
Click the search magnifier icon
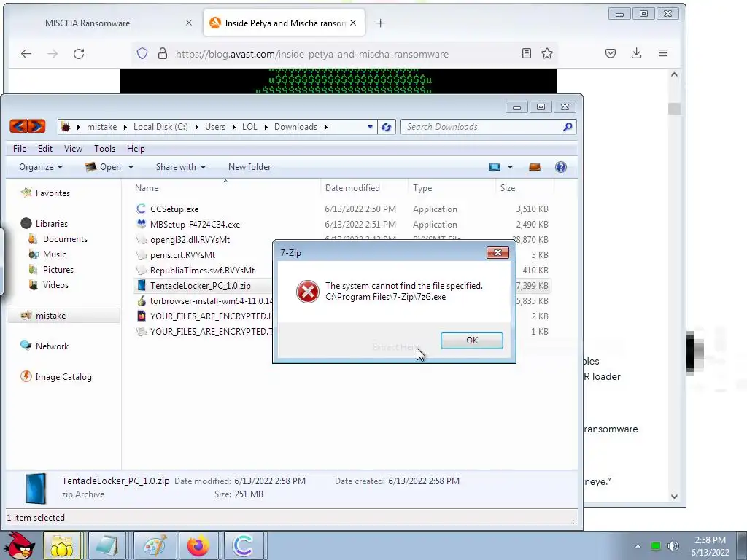pos(568,127)
